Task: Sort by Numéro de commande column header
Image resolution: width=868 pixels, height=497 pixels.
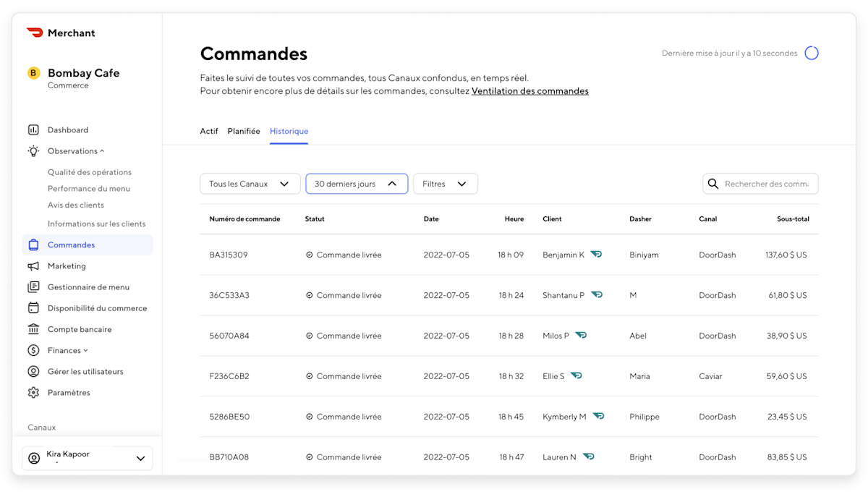Action: 244,218
